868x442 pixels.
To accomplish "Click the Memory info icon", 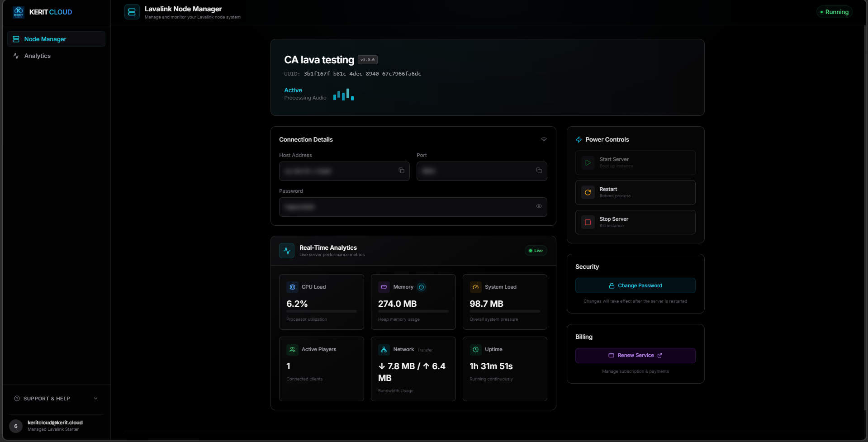I will point(422,287).
